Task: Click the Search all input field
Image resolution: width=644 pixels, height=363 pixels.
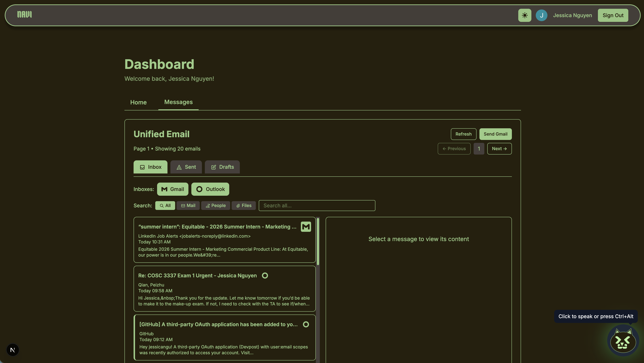Action: (x=317, y=206)
